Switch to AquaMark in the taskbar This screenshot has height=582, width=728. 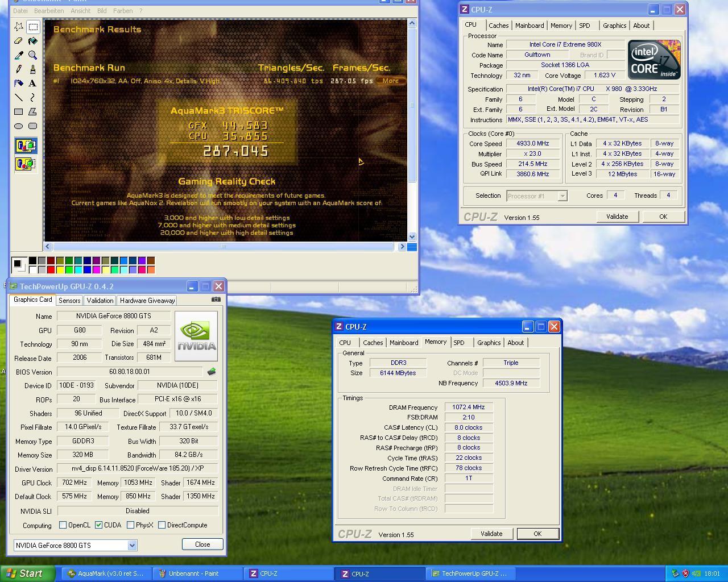pyautogui.click(x=106, y=573)
